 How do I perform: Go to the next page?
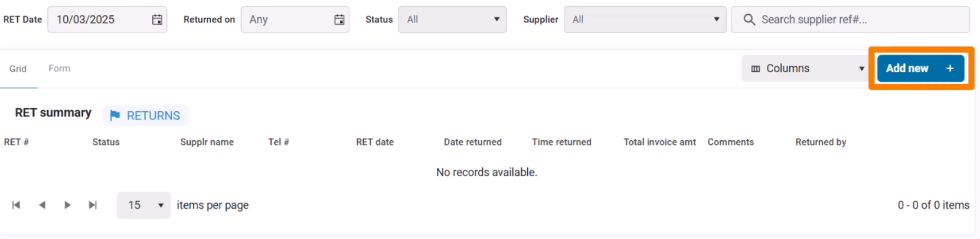coord(67,205)
